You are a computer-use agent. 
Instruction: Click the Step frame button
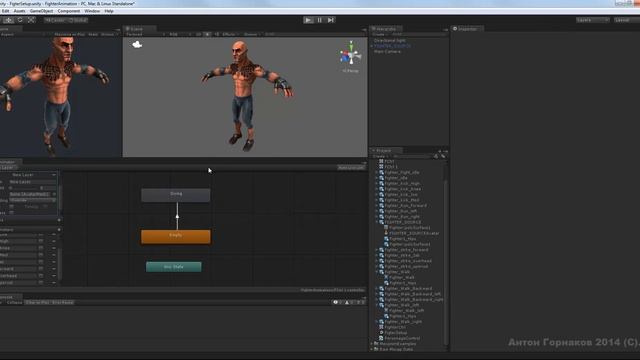coord(331,20)
